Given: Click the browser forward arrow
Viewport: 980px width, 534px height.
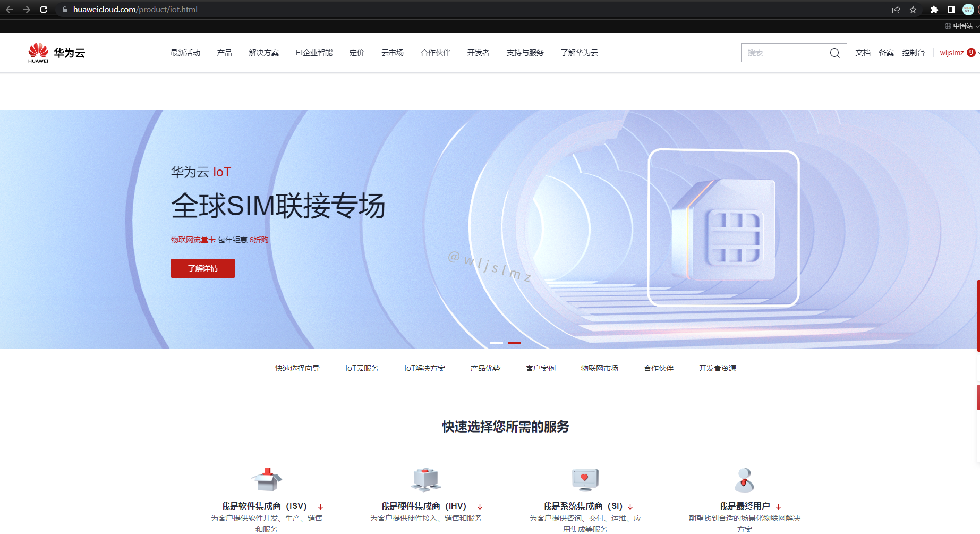Looking at the screenshot, I should pyautogui.click(x=27, y=10).
